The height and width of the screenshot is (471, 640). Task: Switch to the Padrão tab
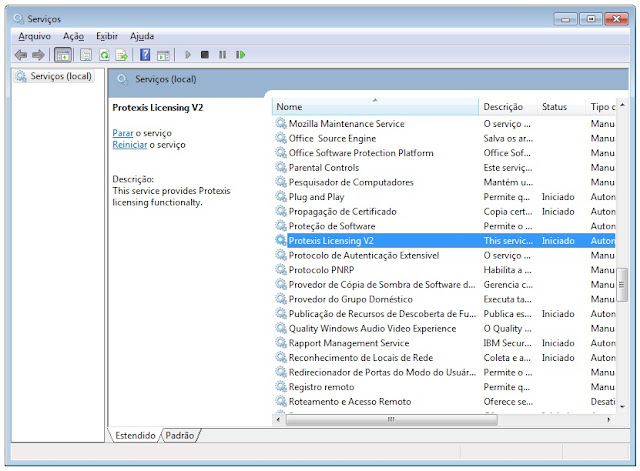pos(180,435)
